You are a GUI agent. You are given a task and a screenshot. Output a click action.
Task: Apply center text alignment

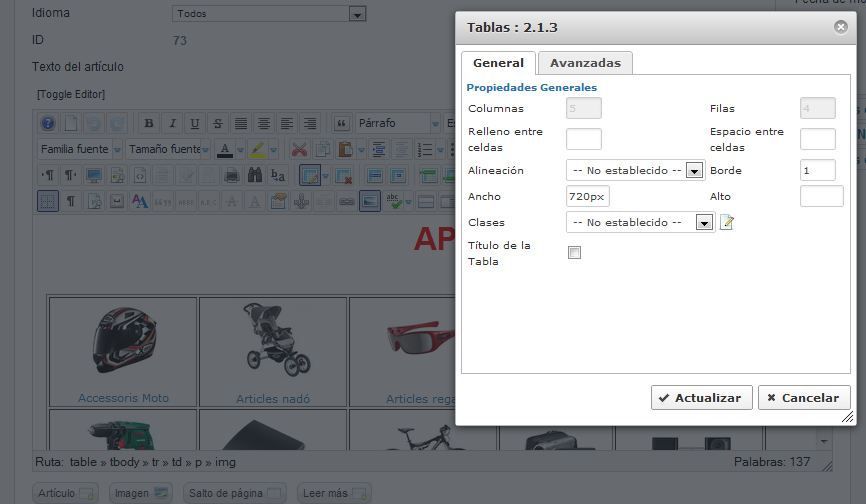pos(264,123)
